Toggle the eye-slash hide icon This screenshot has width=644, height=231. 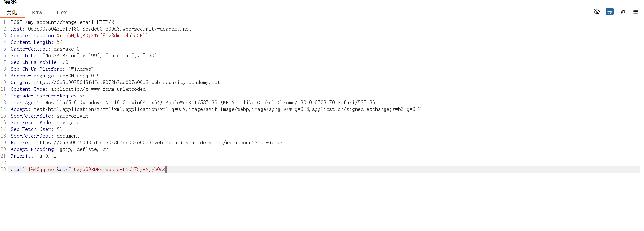597,12
